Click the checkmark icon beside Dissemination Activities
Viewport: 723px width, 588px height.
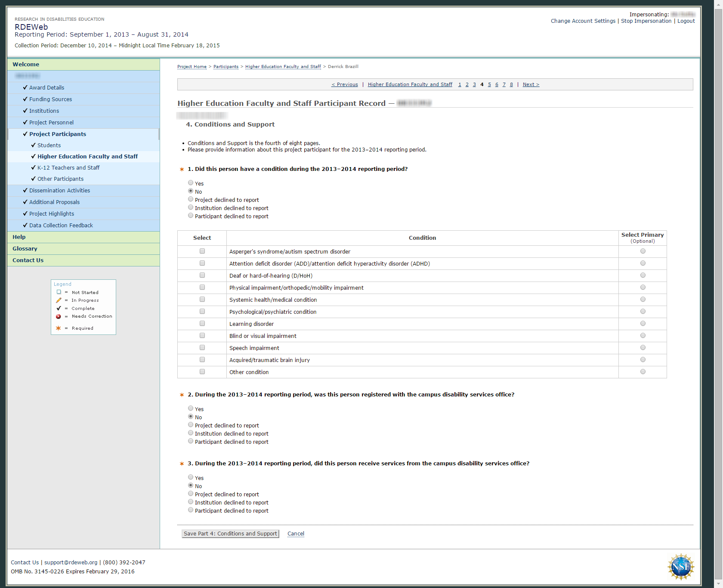25,190
